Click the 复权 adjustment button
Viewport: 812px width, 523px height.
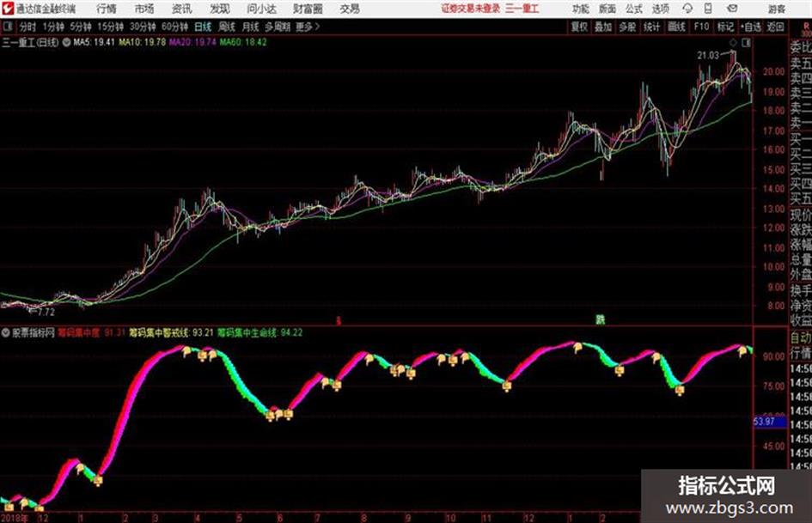coord(579,27)
